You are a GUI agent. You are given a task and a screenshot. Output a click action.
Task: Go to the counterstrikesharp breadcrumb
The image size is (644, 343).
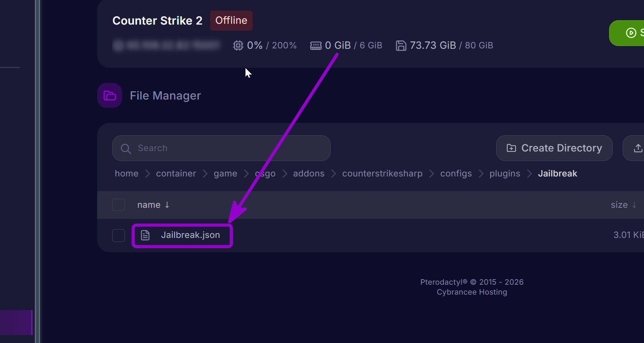(382, 174)
